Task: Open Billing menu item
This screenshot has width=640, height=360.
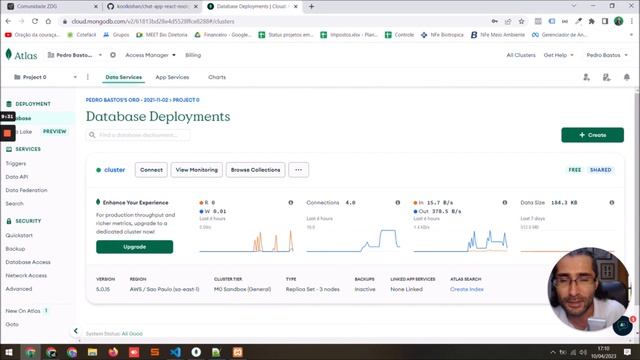Action: tap(193, 55)
